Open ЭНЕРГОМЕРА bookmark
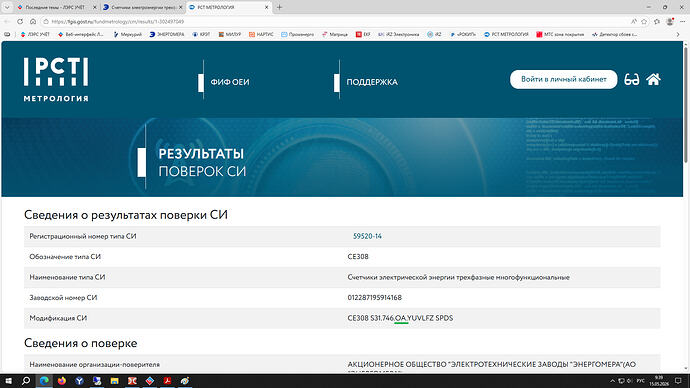Viewport: 690px width, 388px height. [166, 34]
